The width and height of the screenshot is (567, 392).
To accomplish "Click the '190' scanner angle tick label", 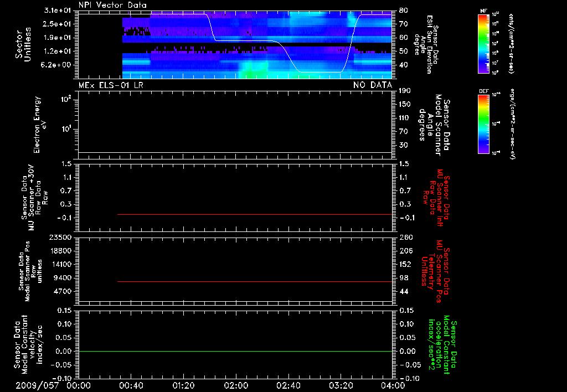I will click(405, 91).
